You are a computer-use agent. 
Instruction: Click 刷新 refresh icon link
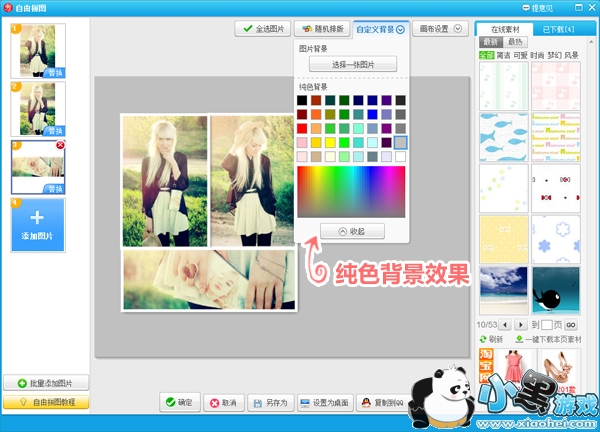[x=491, y=339]
